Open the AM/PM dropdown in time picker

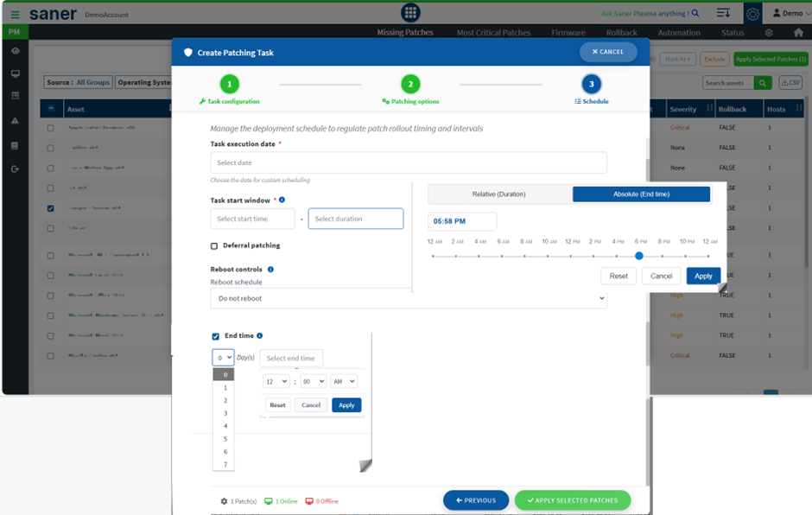343,381
